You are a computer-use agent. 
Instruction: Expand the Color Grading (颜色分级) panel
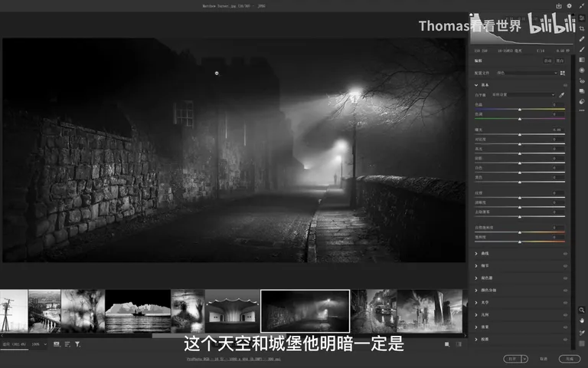pos(476,291)
